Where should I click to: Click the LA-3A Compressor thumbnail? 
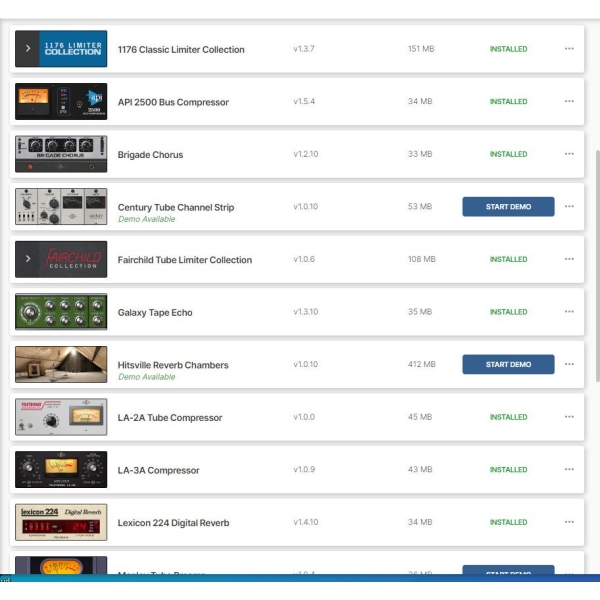[61, 470]
